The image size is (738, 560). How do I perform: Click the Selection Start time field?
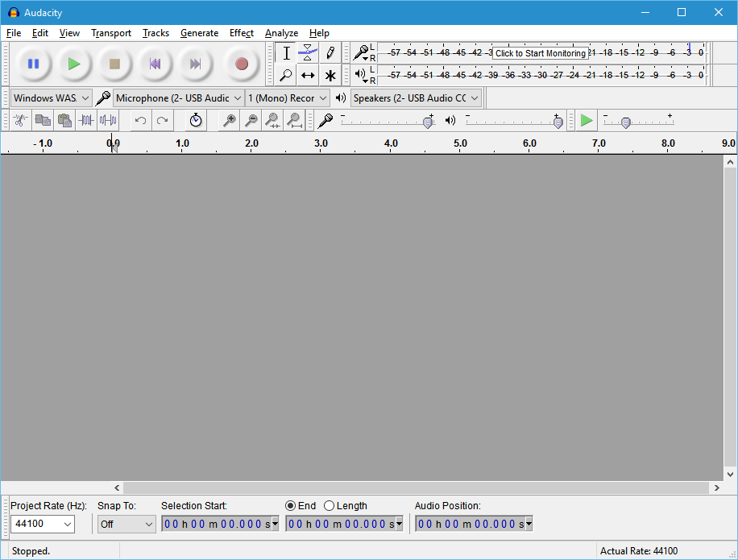coord(217,524)
